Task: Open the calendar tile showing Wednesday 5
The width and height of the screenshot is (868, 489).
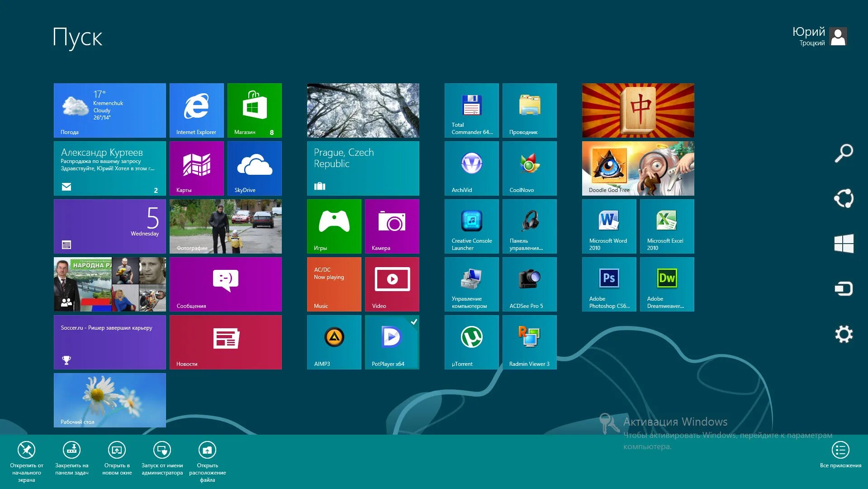Action: 110,226
